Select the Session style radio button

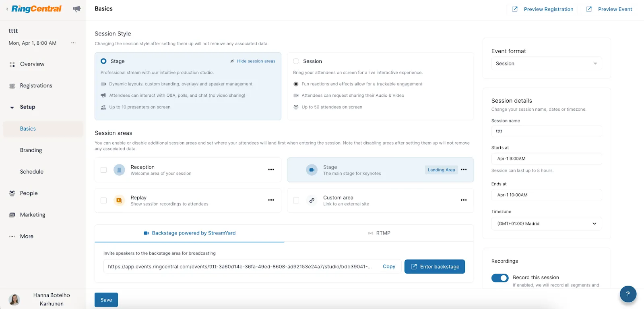(x=296, y=61)
